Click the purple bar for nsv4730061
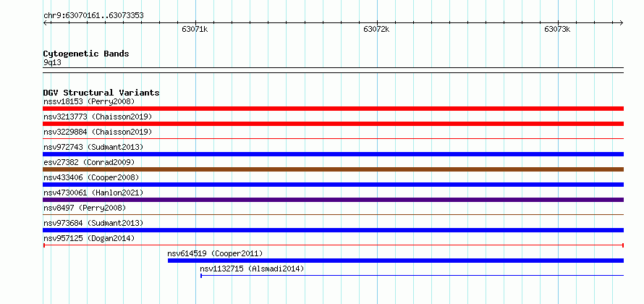Screen dimensions: 644x304 (x=334, y=200)
